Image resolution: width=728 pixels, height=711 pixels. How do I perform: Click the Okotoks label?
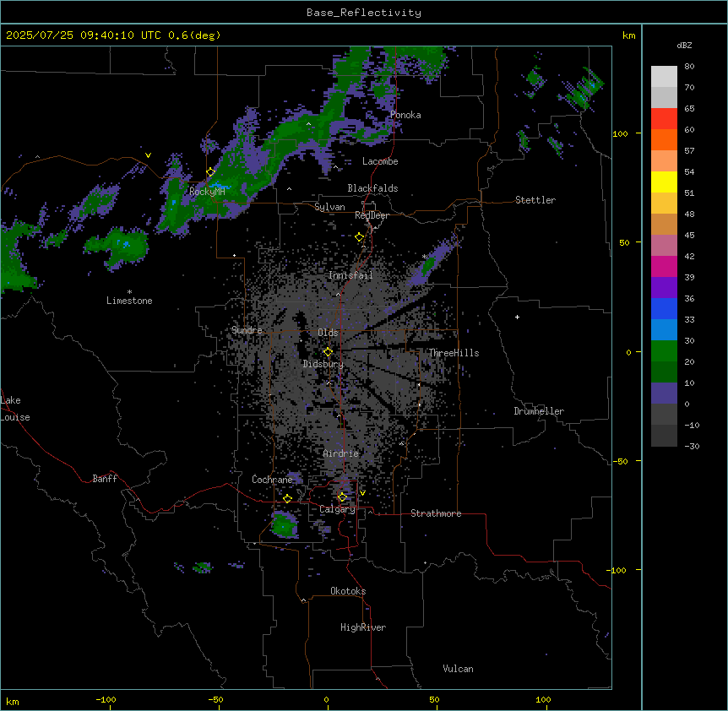click(348, 591)
